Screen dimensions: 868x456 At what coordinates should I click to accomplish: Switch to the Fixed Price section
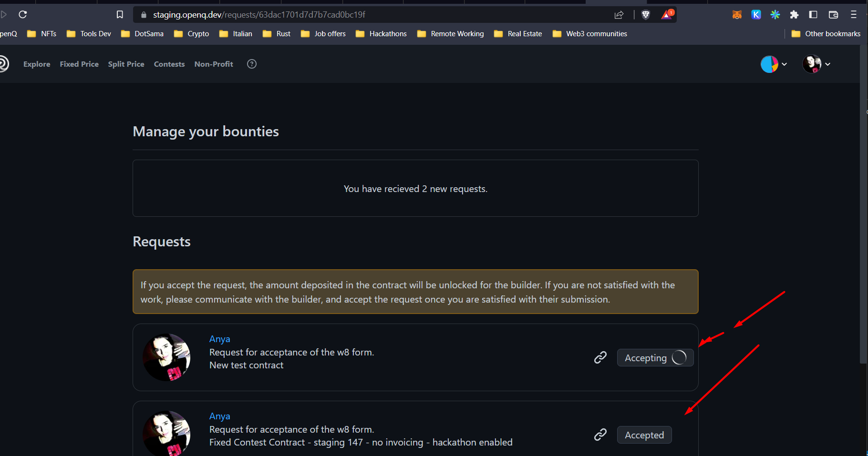point(79,64)
